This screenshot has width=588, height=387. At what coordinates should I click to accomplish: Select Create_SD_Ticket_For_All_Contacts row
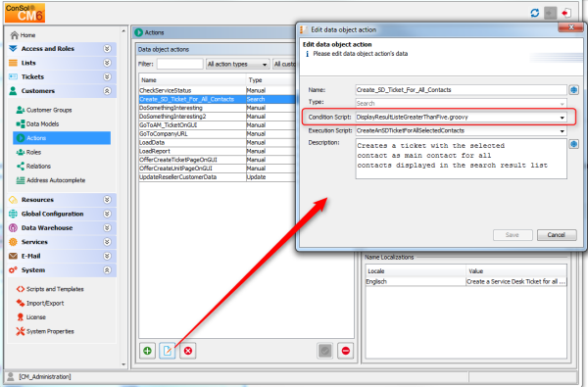pyautogui.click(x=218, y=99)
